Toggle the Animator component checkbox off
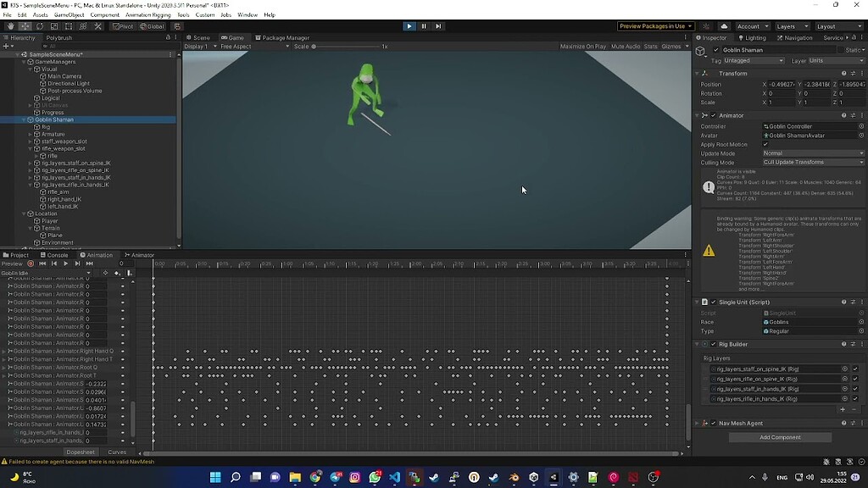 [715, 115]
